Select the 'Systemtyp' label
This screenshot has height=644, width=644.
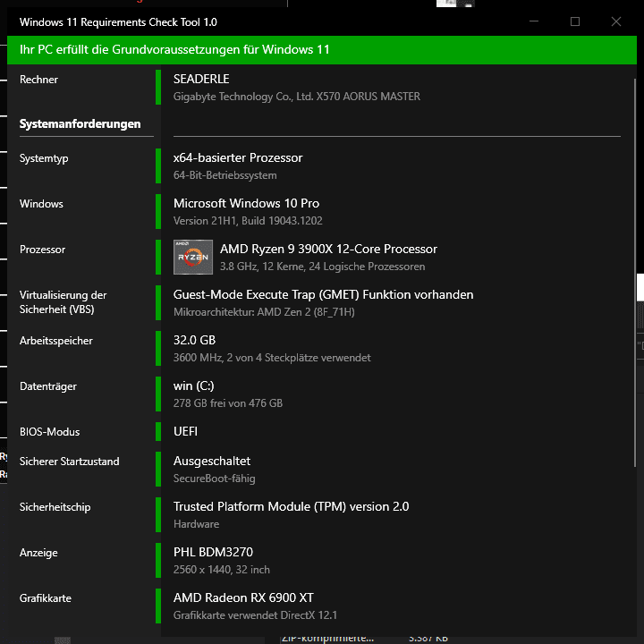pyautogui.click(x=44, y=158)
